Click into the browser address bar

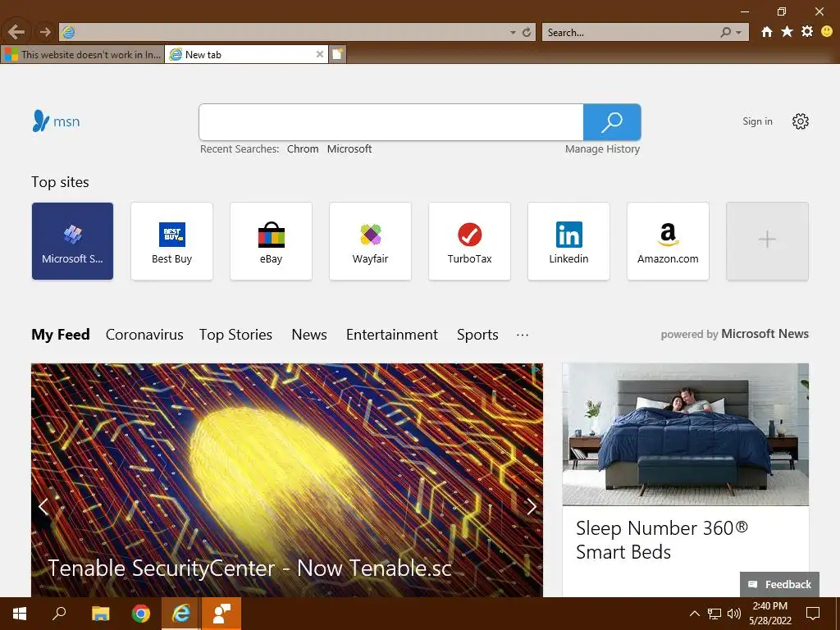click(284, 32)
